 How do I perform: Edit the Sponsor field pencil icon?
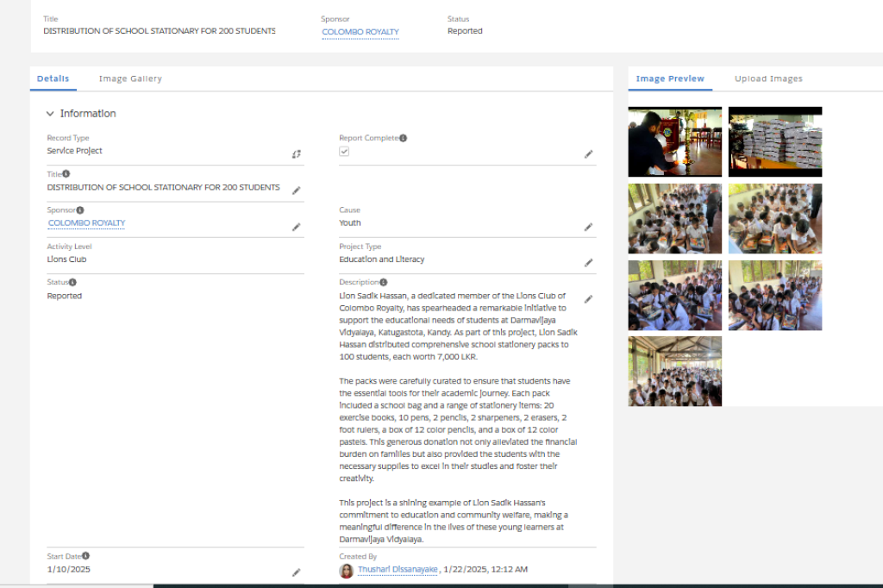coord(297,227)
